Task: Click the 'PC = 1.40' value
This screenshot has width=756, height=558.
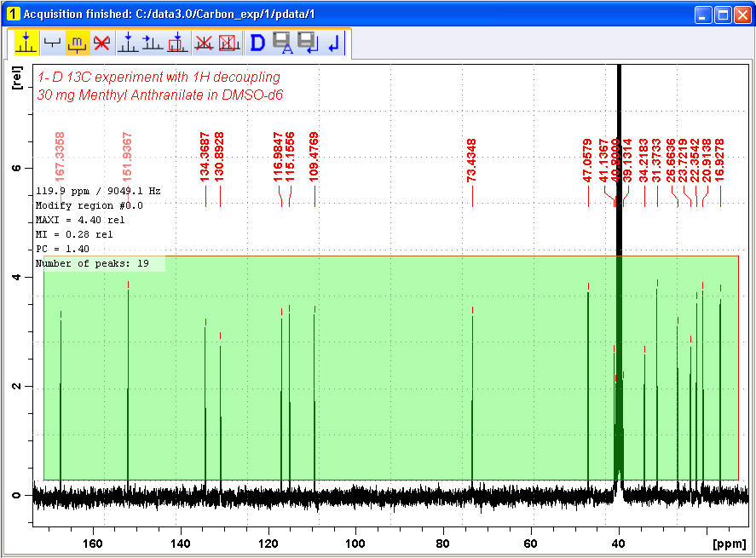Action: tap(63, 249)
